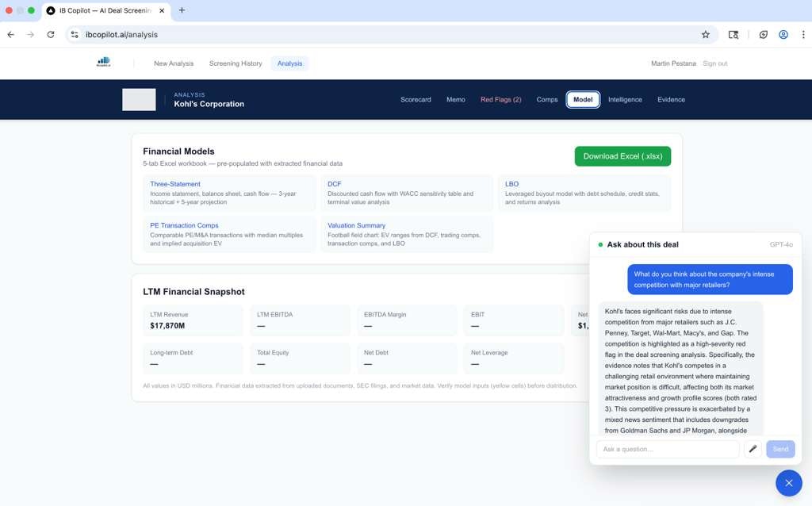Open the Valuation Summary card
Viewport: 812px width, 506px height.
click(407, 234)
